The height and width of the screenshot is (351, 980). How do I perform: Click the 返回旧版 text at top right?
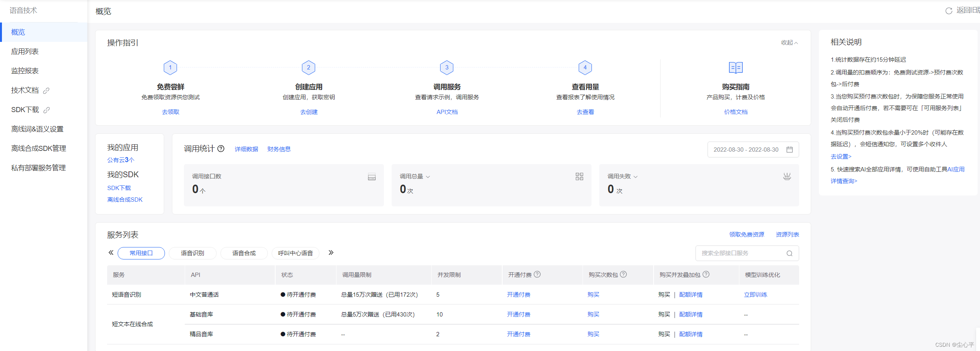tap(968, 10)
